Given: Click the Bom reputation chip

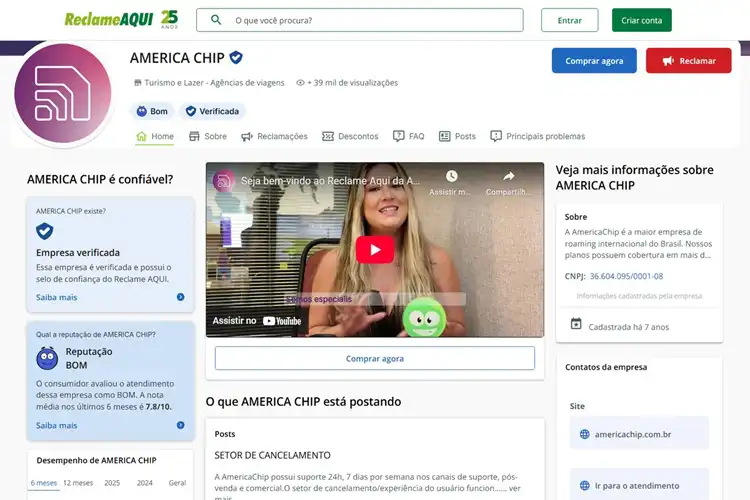Looking at the screenshot, I should pos(152,111).
